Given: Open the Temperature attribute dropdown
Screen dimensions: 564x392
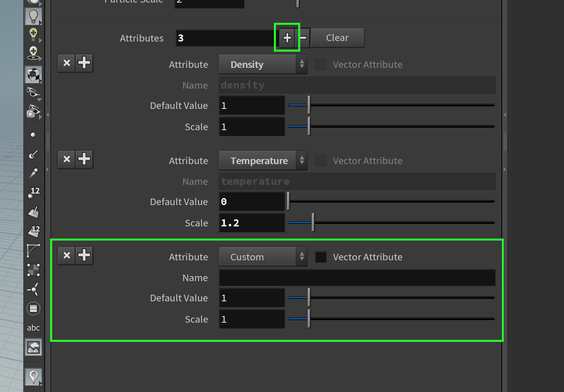Looking at the screenshot, I should click(263, 161).
